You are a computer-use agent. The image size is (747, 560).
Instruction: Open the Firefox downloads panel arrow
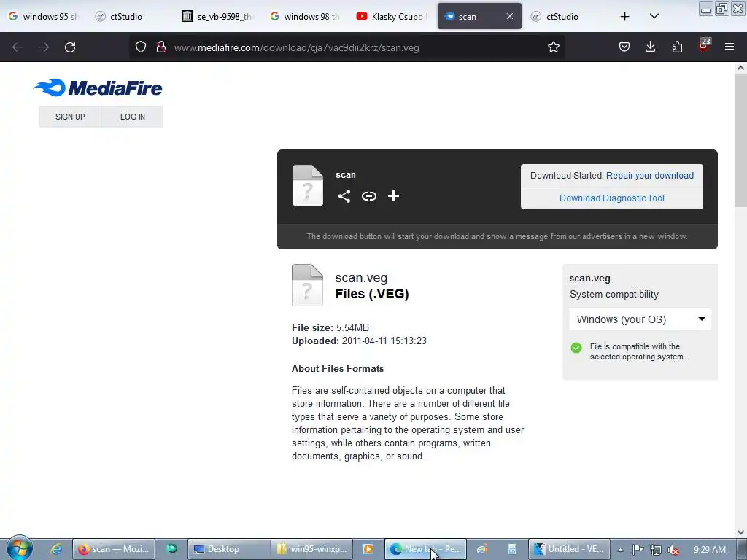point(650,47)
